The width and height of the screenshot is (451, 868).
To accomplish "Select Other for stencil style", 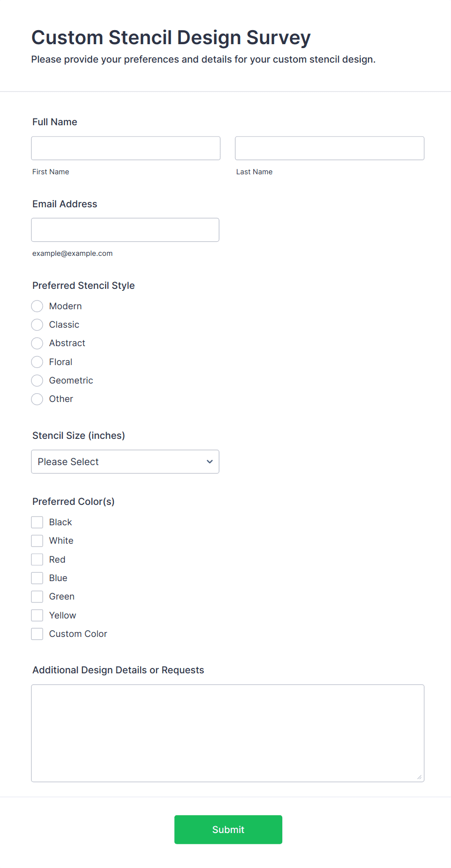I will pyautogui.click(x=37, y=399).
